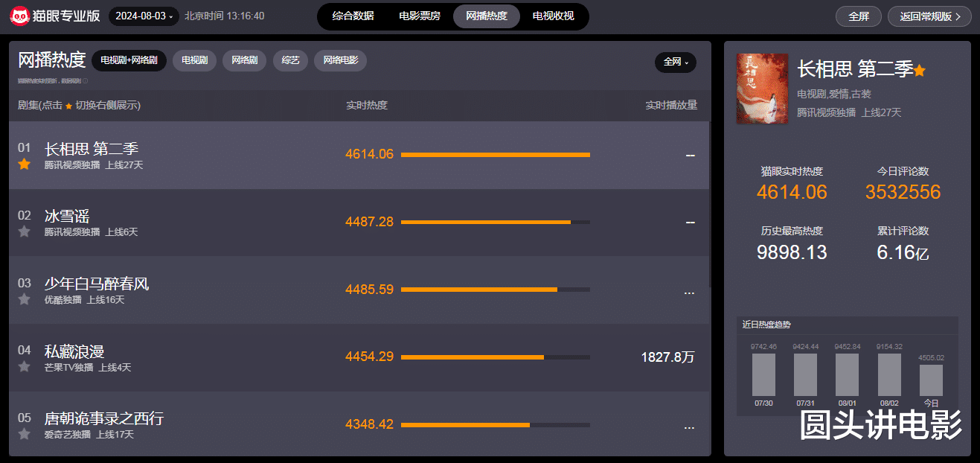Click the 实时热度 column header

[367, 106]
